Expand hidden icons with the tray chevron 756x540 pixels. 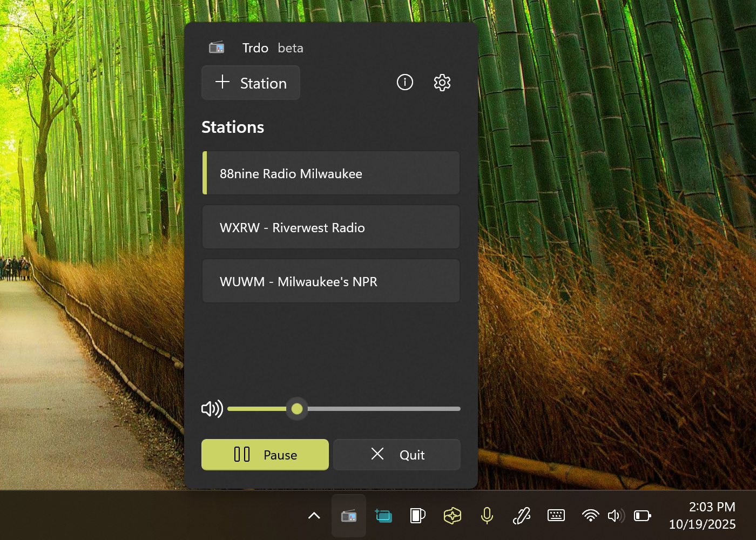coord(313,516)
